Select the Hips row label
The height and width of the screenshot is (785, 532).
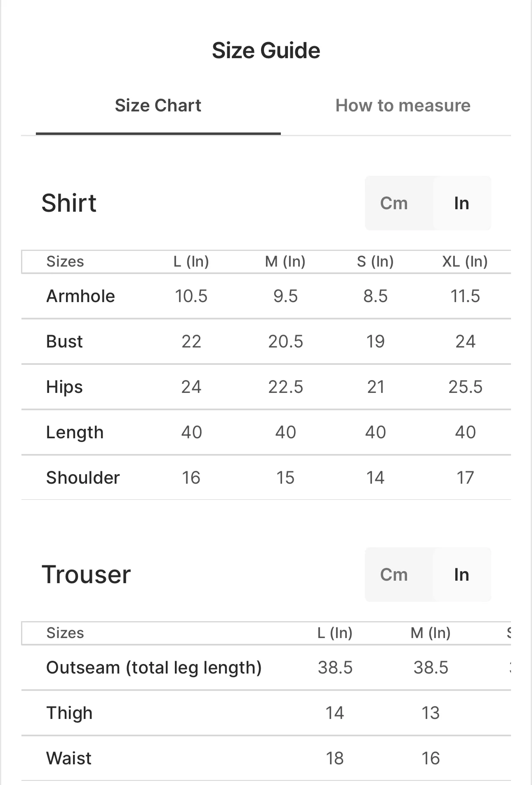64,387
